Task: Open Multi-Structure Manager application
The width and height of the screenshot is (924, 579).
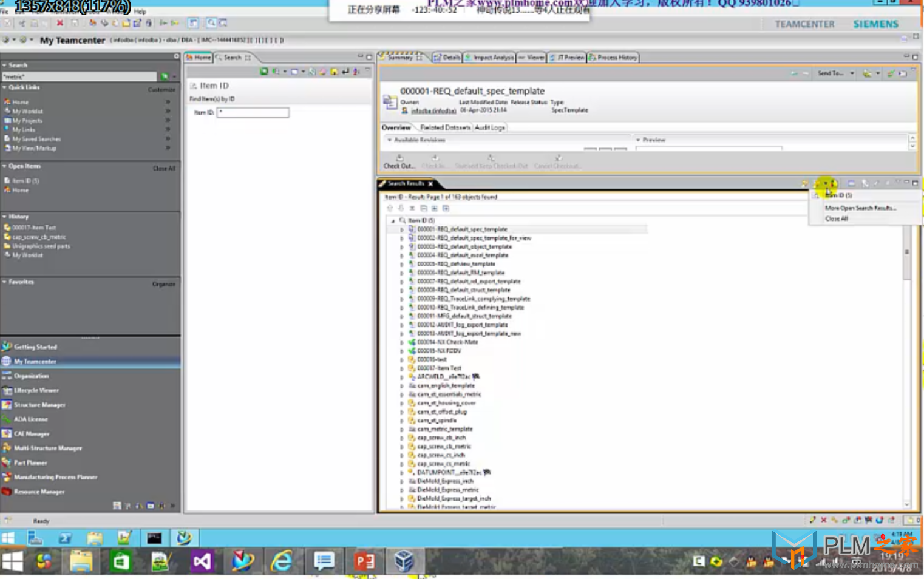Action: coord(47,448)
